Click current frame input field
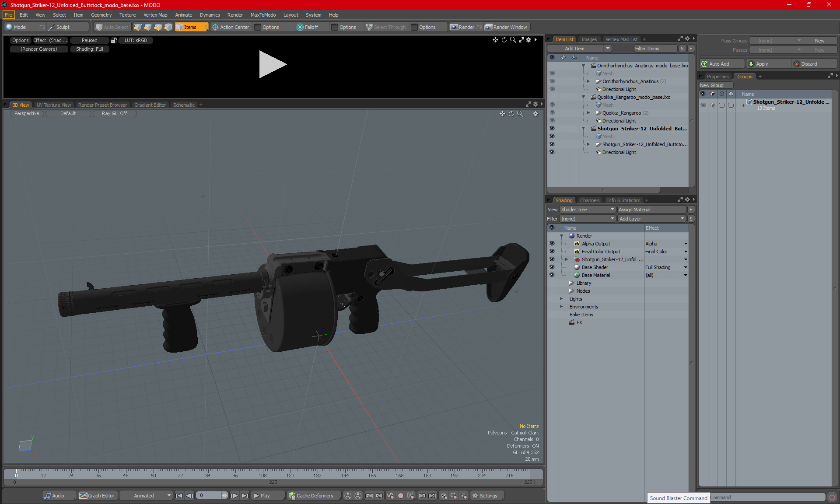 coord(209,496)
